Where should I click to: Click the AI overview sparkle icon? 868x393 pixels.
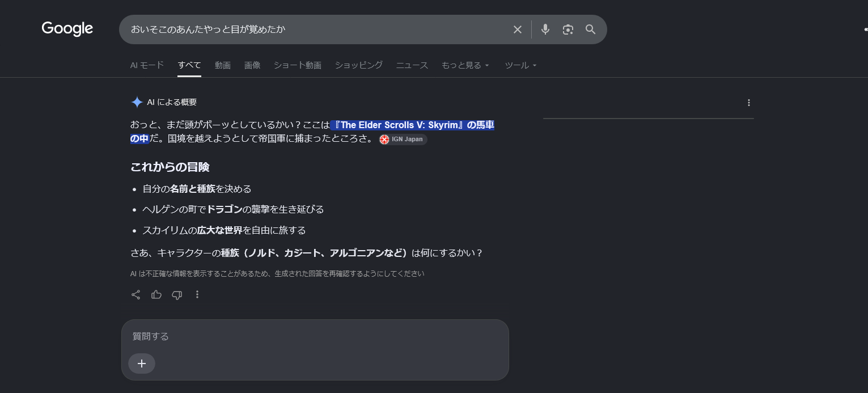click(137, 102)
